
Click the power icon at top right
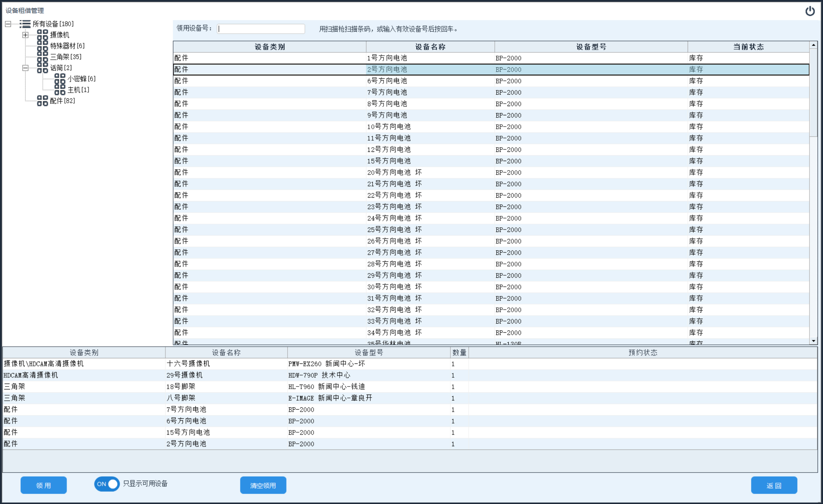tap(810, 11)
